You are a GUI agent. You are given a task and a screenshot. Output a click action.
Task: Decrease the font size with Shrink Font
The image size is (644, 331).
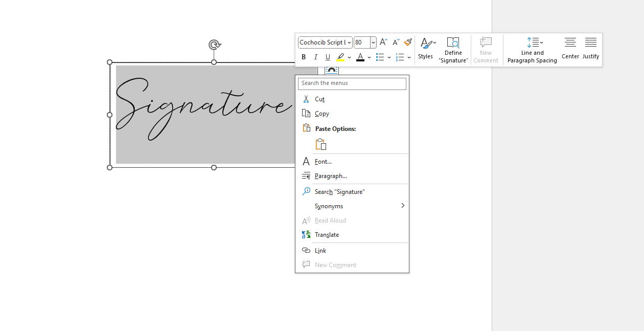pos(395,42)
